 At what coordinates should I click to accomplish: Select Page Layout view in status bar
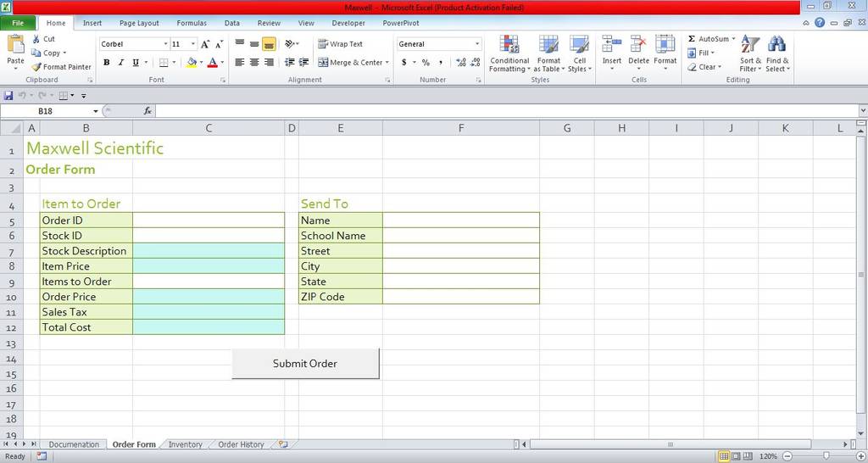pyautogui.click(x=737, y=456)
